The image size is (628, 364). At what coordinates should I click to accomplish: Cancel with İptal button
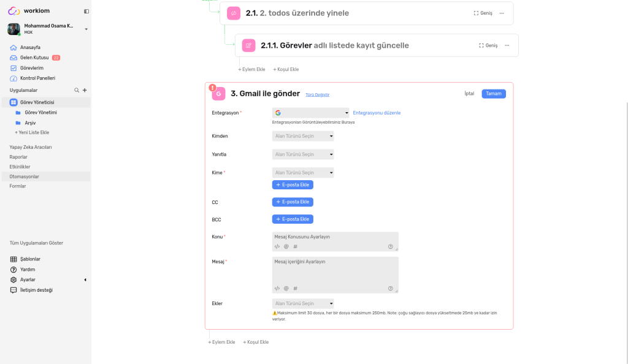click(x=469, y=94)
